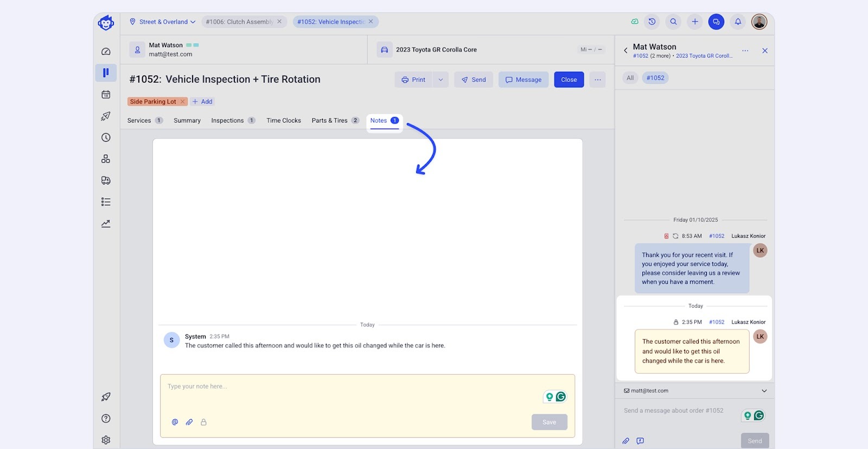Image resolution: width=868 pixels, height=449 pixels.
Task: Toggle the lock icon in note editor
Action: (203, 422)
